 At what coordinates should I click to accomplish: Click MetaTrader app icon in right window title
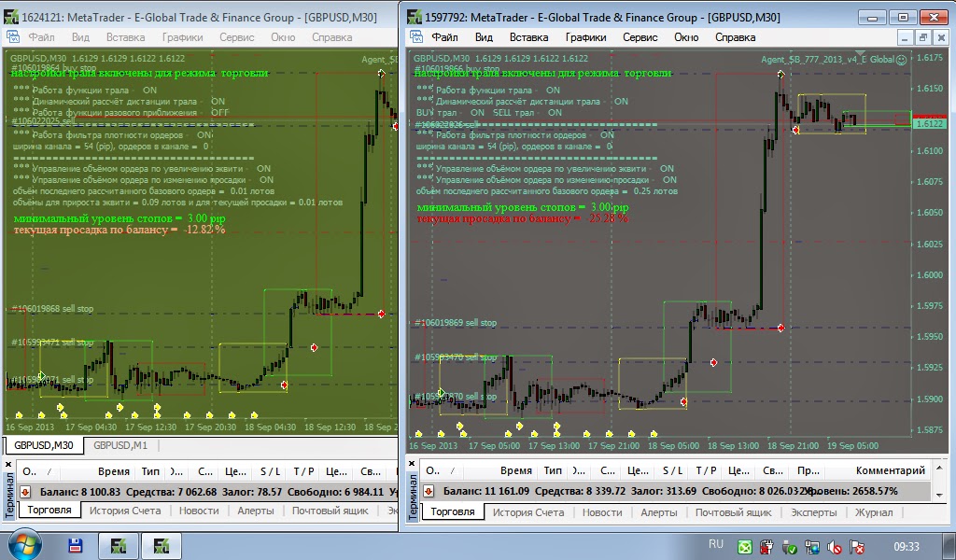(415, 17)
